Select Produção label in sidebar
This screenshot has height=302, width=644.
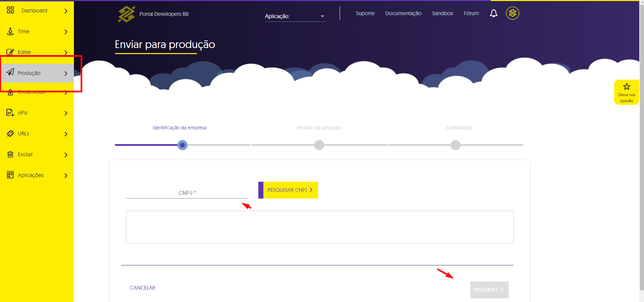(29, 73)
